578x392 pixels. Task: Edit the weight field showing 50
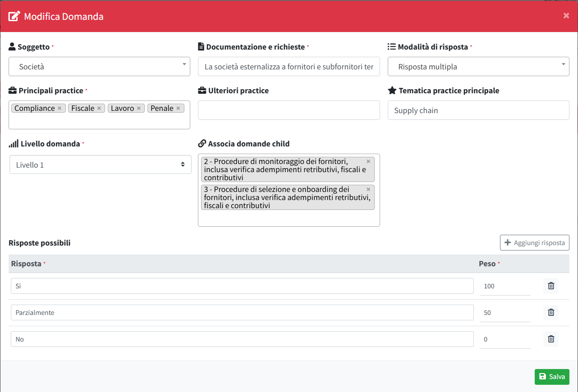(505, 313)
